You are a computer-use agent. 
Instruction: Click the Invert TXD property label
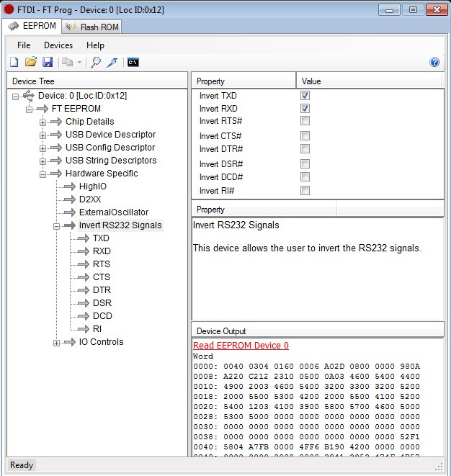218,96
